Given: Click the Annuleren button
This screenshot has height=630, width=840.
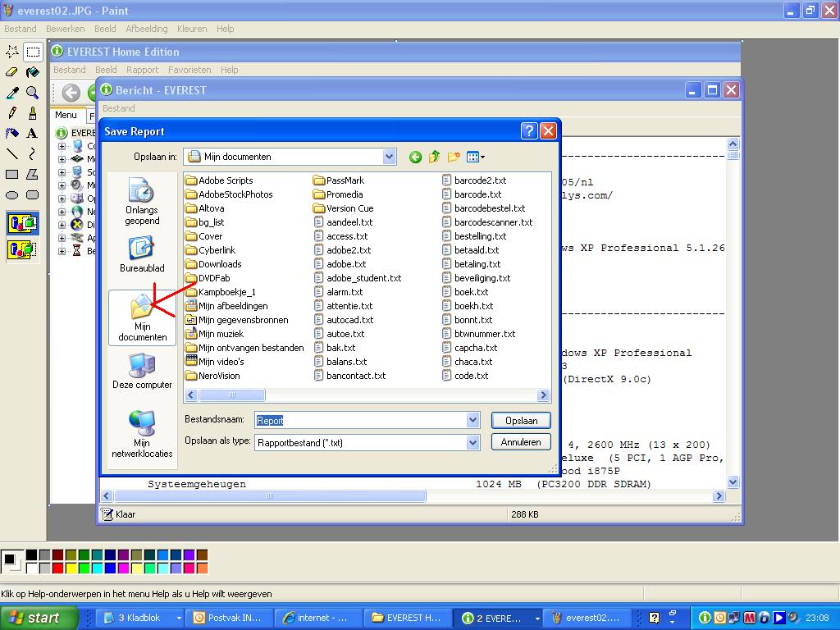Looking at the screenshot, I should 521,442.
